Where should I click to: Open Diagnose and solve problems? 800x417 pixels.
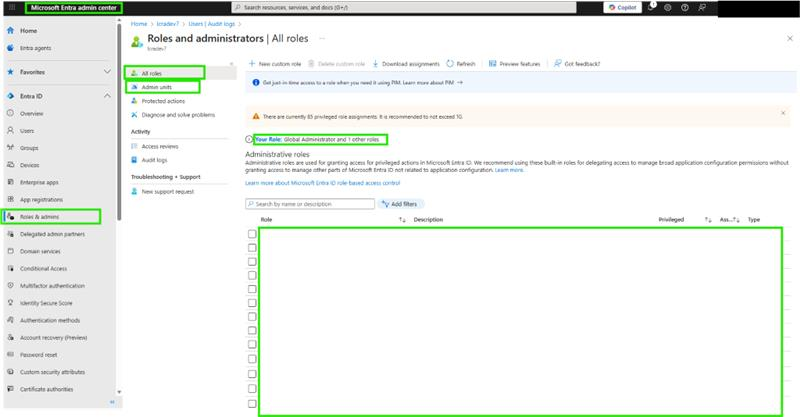tap(178, 115)
